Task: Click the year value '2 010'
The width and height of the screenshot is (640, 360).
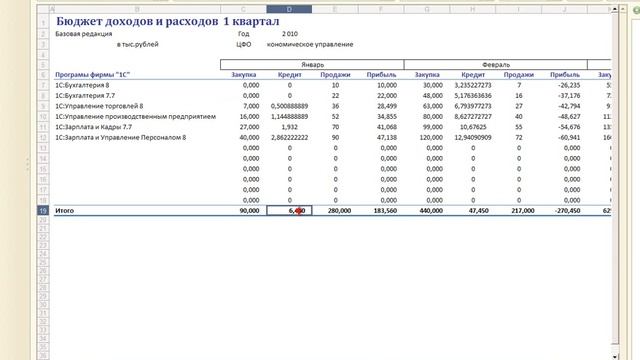Action: [289, 34]
